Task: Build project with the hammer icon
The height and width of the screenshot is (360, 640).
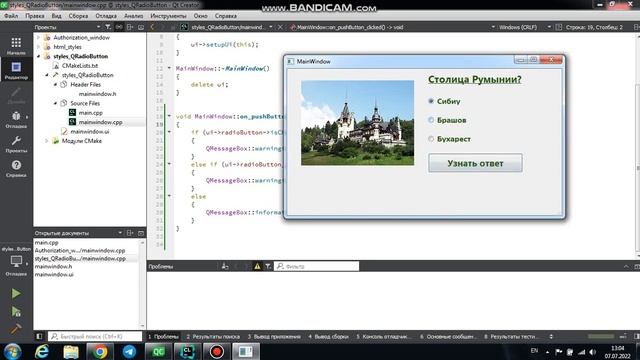Action: coord(16,328)
